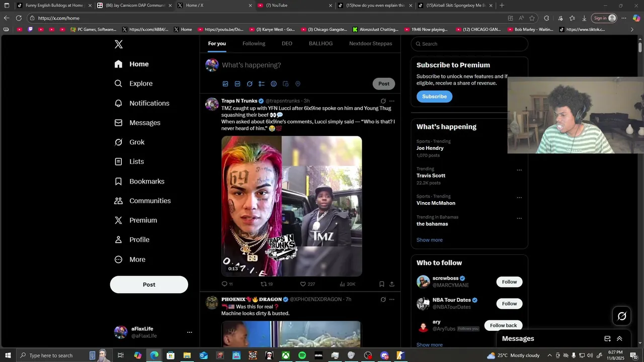Screen dimensions: 644x362
Task: Compose new message in Messages drawer
Action: 607,339
